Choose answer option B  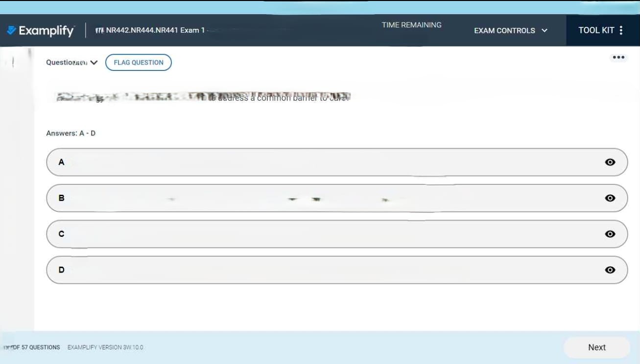323,198
